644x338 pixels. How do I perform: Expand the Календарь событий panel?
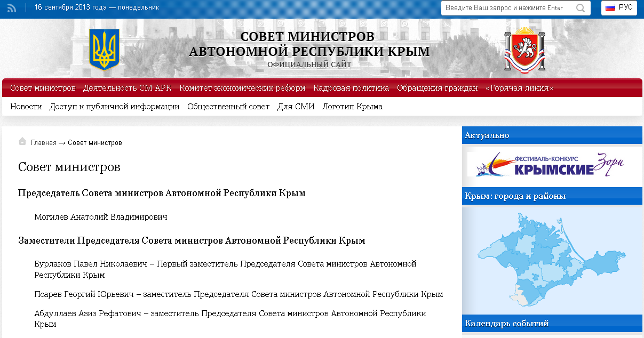506,323
